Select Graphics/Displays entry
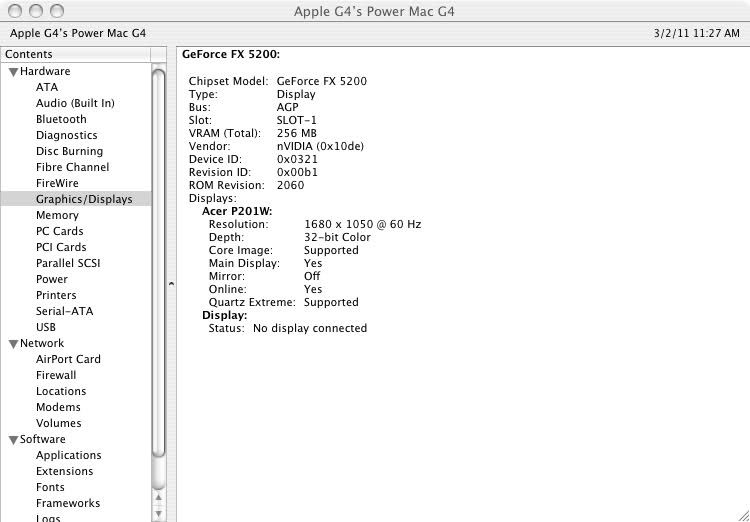 76,199
